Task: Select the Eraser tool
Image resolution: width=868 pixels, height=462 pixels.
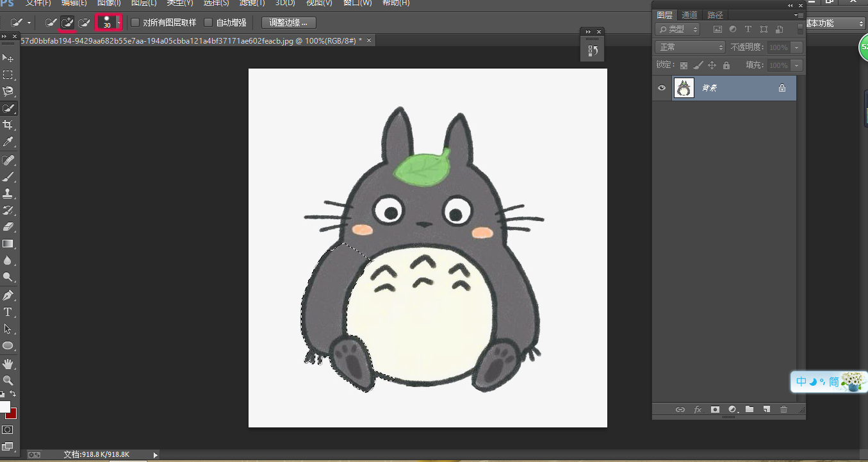Action: (8, 226)
